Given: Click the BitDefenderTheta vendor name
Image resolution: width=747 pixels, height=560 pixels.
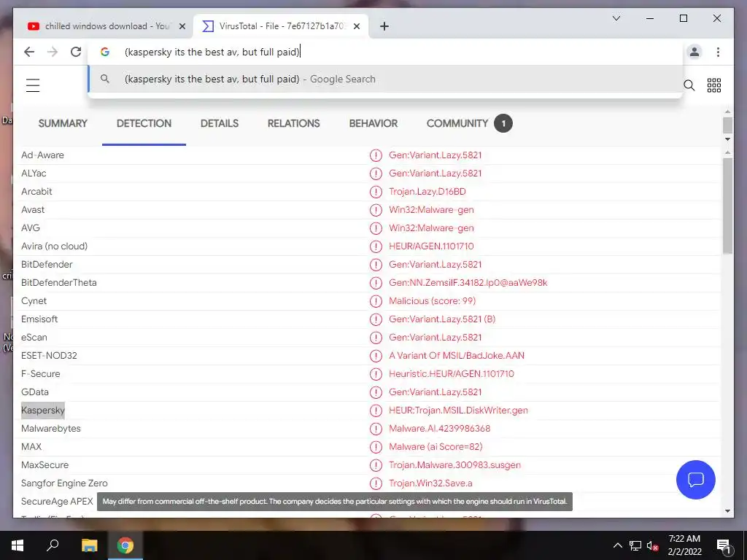Looking at the screenshot, I should tap(59, 283).
